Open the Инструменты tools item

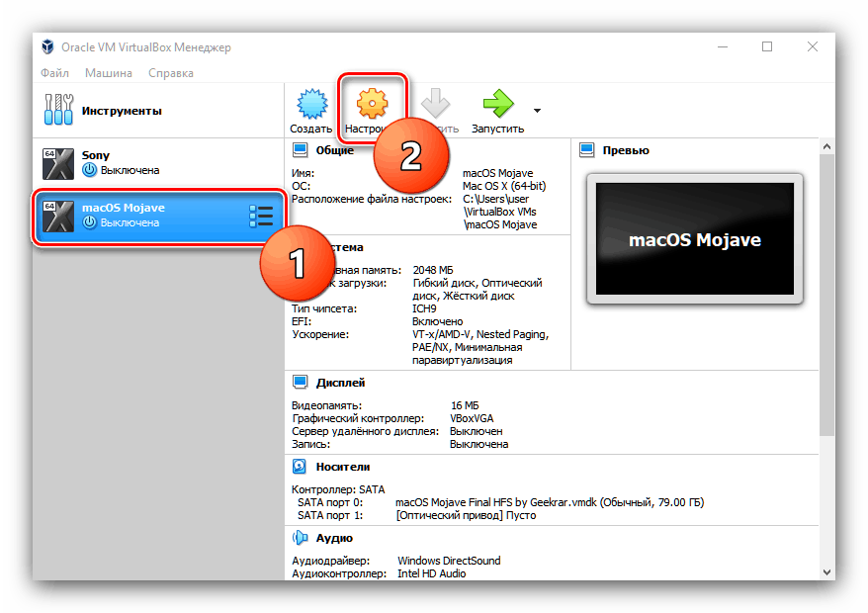pos(158,110)
